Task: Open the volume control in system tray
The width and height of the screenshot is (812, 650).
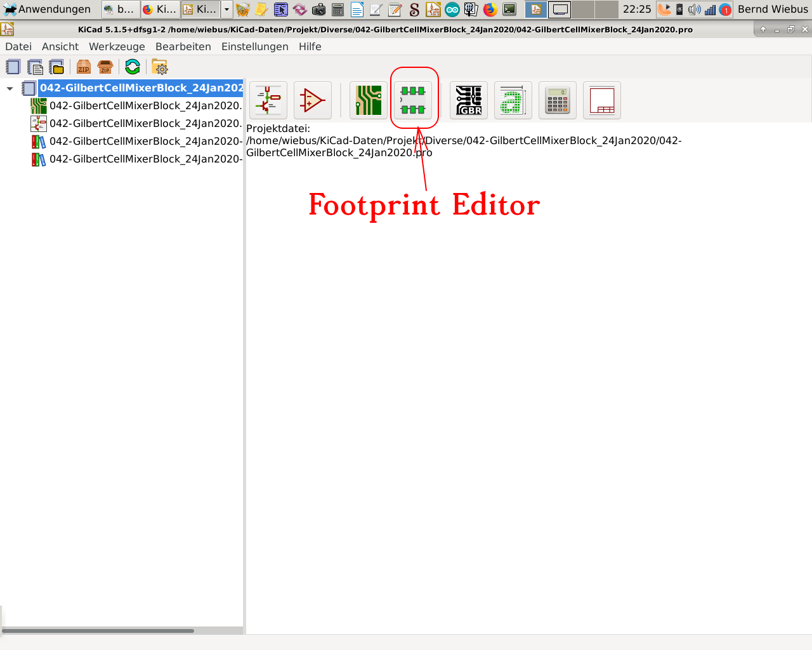Action: tap(694, 9)
